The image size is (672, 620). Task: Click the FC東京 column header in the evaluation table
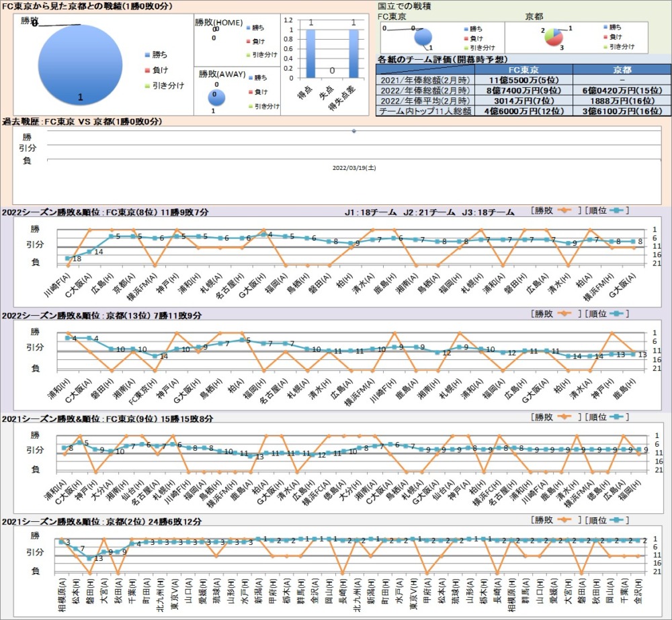point(523,69)
